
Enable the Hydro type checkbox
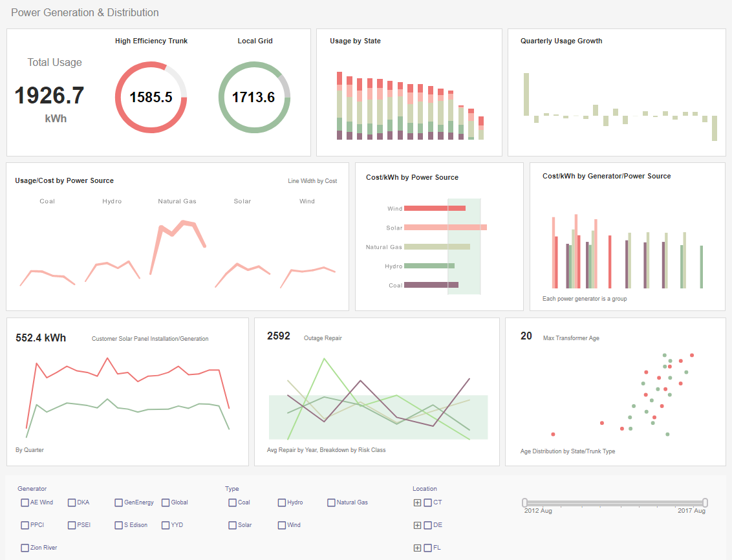[281, 502]
